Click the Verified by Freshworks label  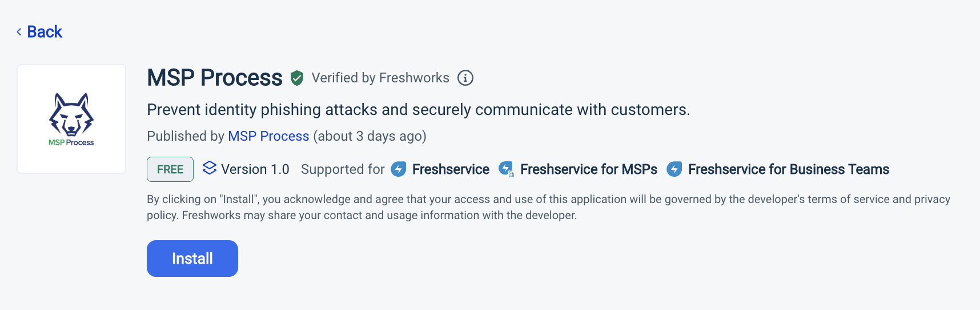click(x=380, y=78)
